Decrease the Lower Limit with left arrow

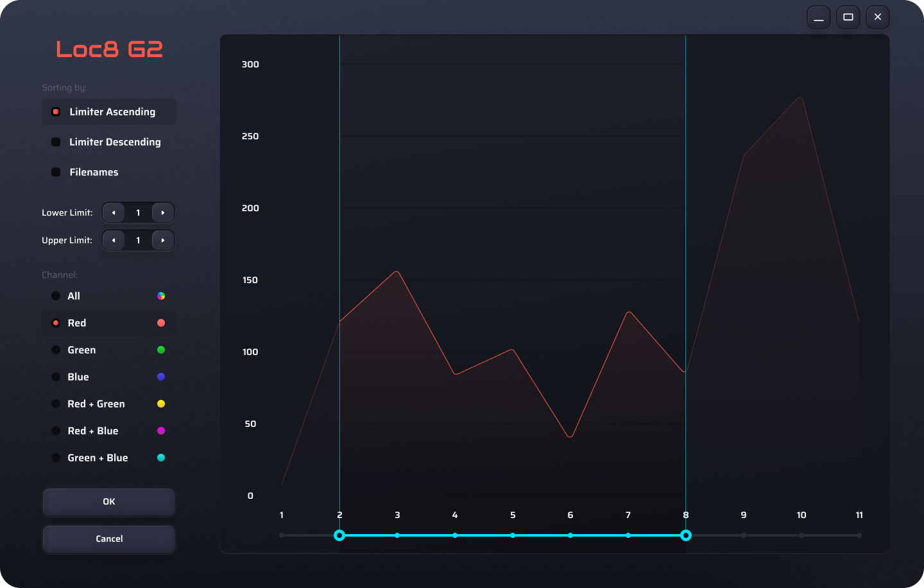click(x=114, y=212)
